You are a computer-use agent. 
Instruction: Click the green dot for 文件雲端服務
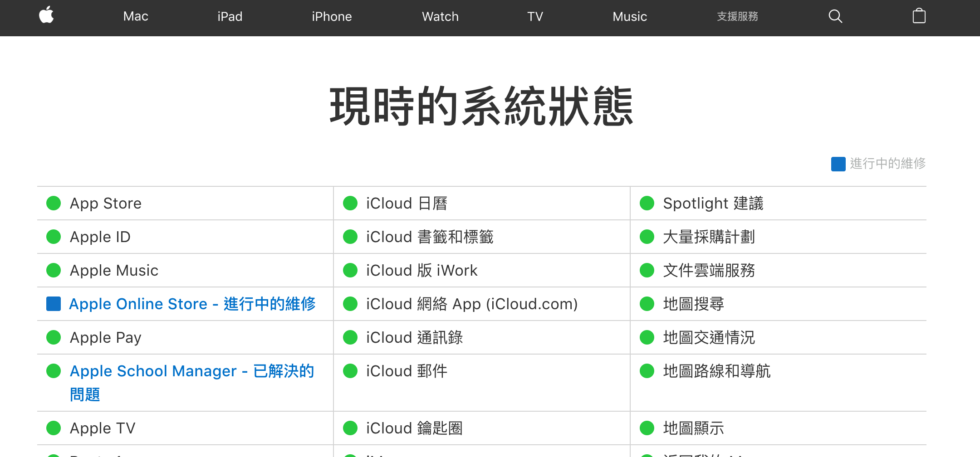[647, 270]
